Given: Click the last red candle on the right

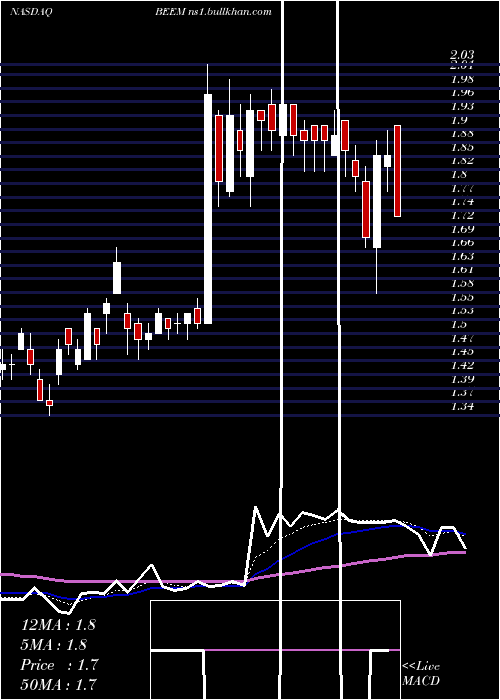Looking at the screenshot, I should pyautogui.click(x=397, y=171).
